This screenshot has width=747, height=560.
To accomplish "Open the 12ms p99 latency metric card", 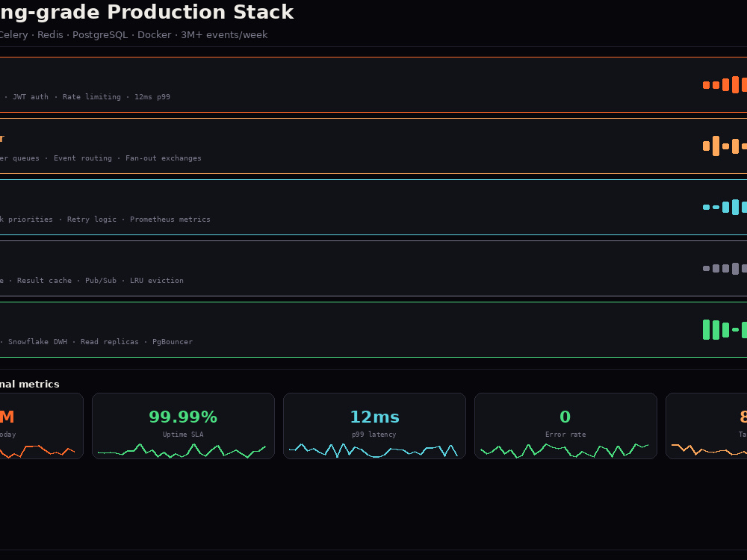I will (374, 426).
